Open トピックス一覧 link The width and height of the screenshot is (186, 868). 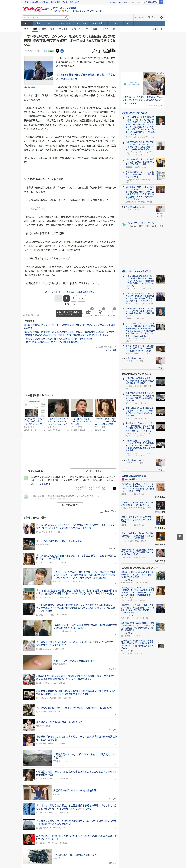(155, 29)
